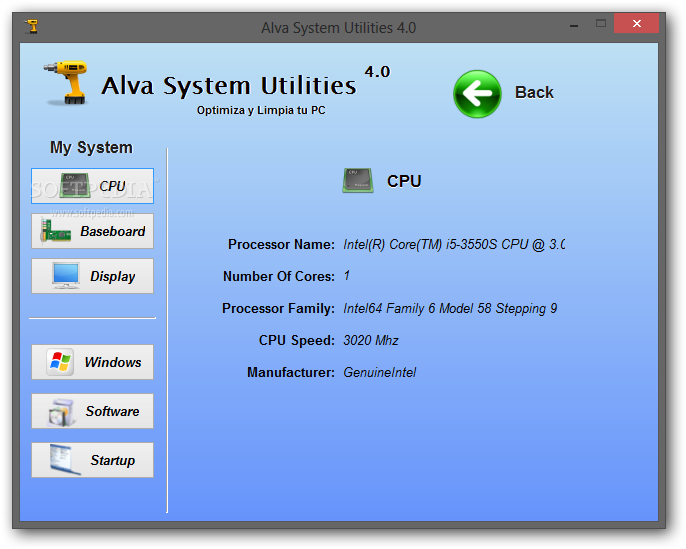Click the Processor Family label

278,308
